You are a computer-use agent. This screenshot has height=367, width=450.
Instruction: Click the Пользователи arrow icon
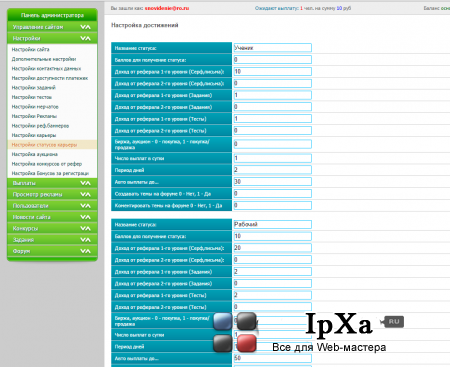85,206
